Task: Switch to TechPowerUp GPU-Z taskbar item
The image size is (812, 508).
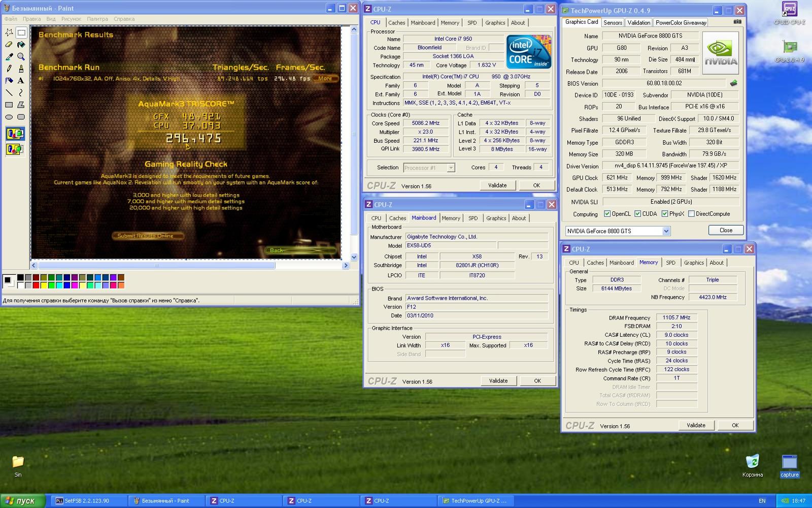Action: click(x=476, y=500)
